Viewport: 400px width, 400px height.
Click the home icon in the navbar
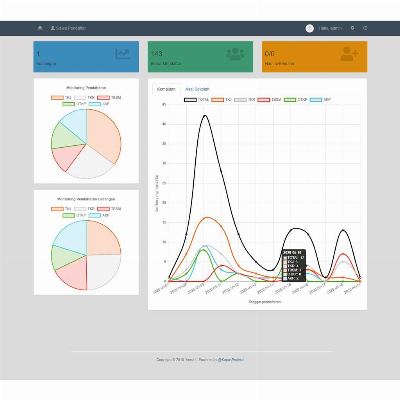pyautogui.click(x=40, y=28)
